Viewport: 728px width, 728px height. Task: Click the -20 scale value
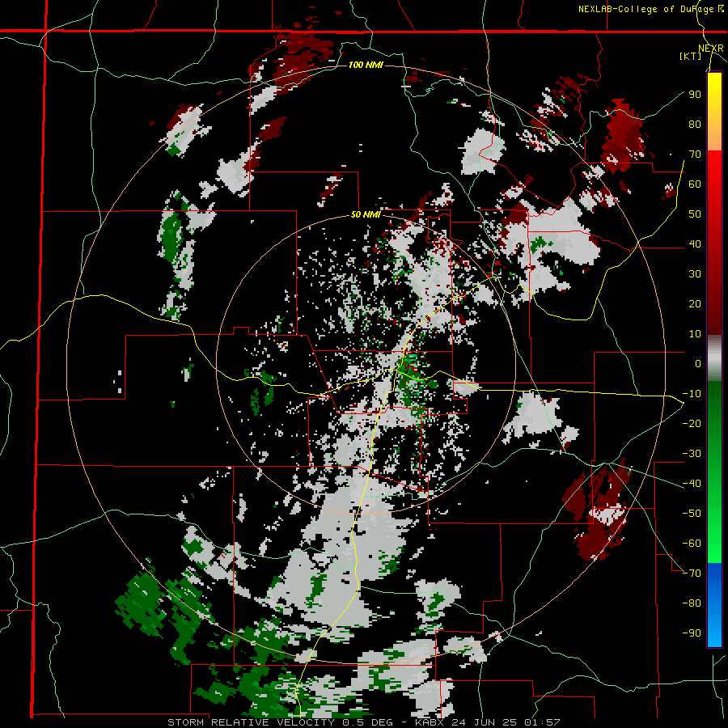point(692,423)
